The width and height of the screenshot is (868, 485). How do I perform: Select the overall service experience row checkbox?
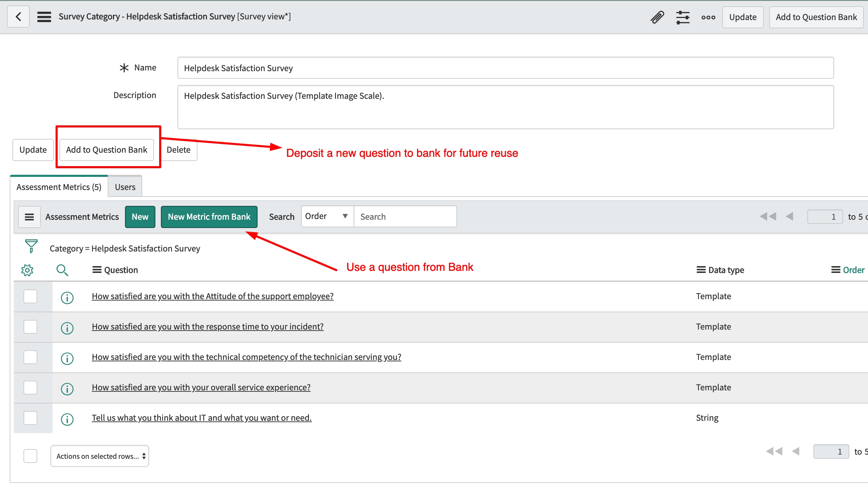[x=30, y=388]
